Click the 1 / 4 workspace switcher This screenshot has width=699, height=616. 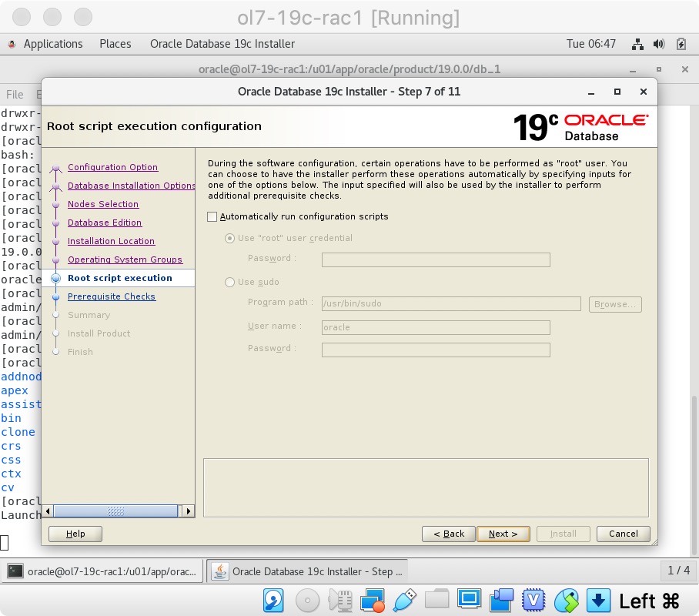pyautogui.click(x=678, y=571)
